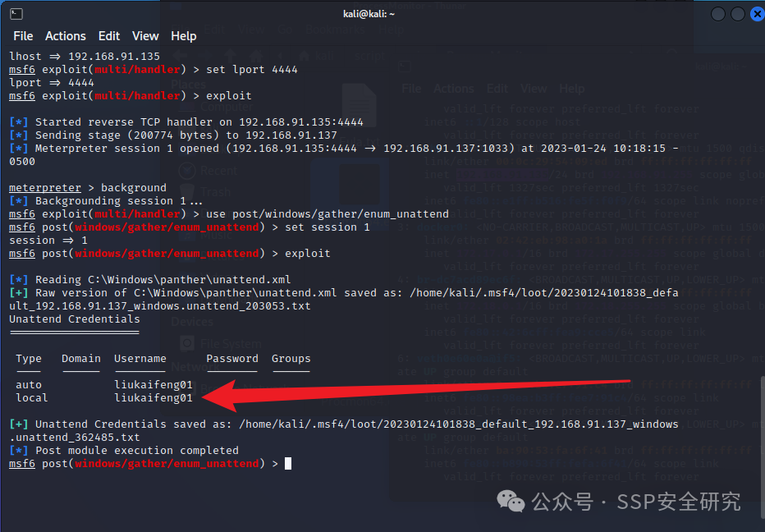Click the 'set session 1' command
The width and height of the screenshot is (765, 532).
[x=328, y=227]
